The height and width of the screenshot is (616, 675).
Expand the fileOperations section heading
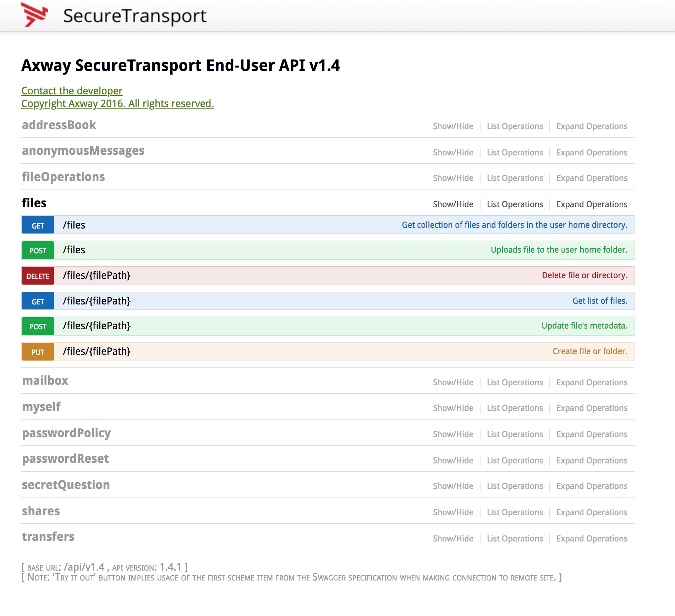[63, 177]
